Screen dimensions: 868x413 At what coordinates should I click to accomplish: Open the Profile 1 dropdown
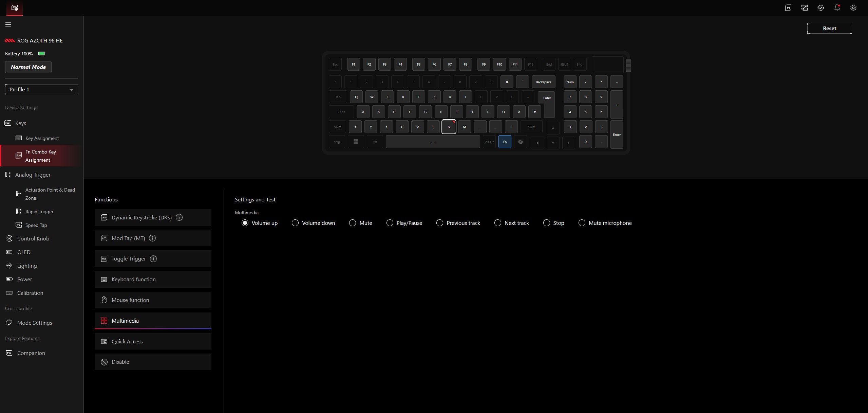(x=41, y=90)
